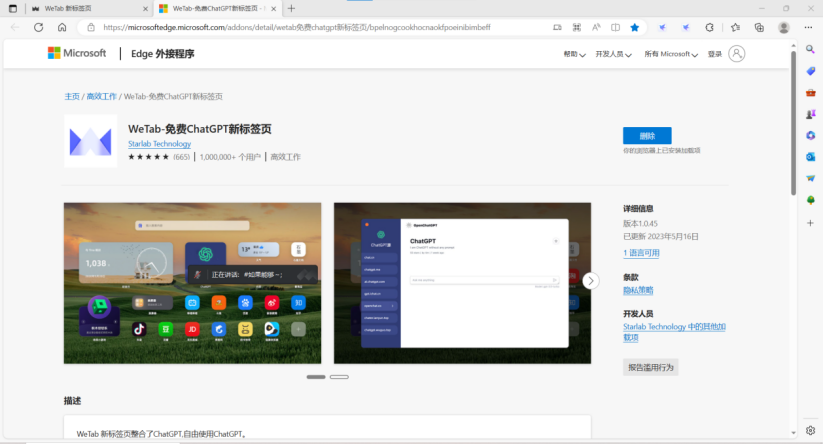The image size is (824, 444).
Task: Open sidebar settings gear icon
Action: click(x=810, y=430)
